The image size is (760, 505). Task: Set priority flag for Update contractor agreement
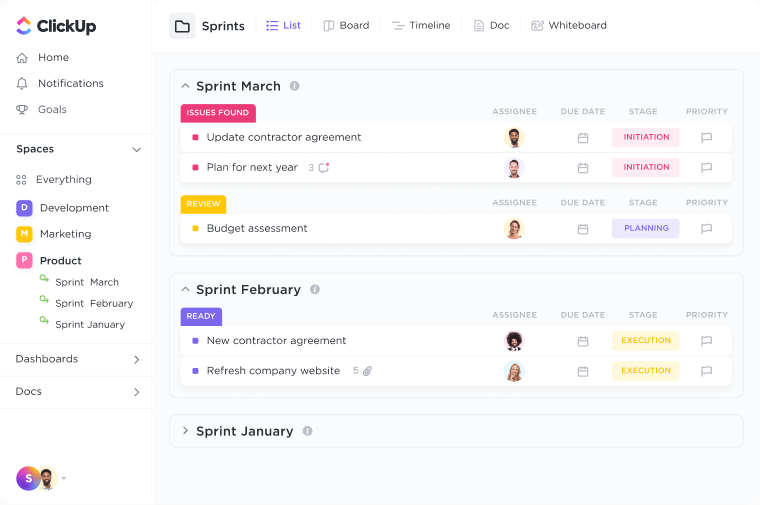tap(706, 138)
